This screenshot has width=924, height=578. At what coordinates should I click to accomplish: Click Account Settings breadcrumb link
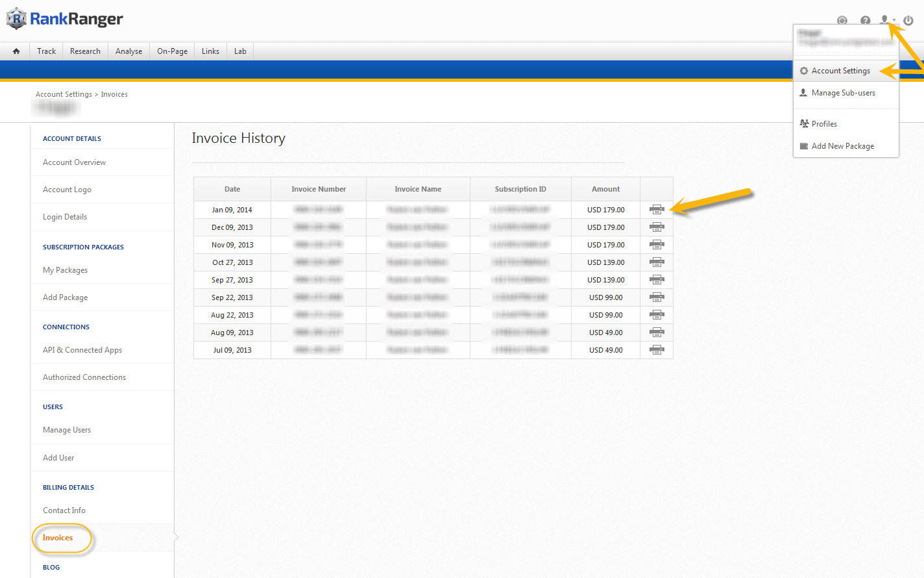(x=64, y=94)
